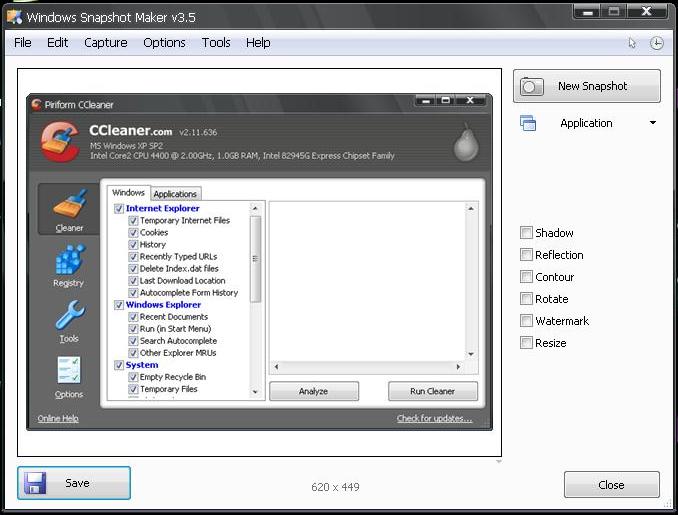Image resolution: width=678 pixels, height=515 pixels.
Task: Enable the Rotate checkbox
Action: pos(526,299)
